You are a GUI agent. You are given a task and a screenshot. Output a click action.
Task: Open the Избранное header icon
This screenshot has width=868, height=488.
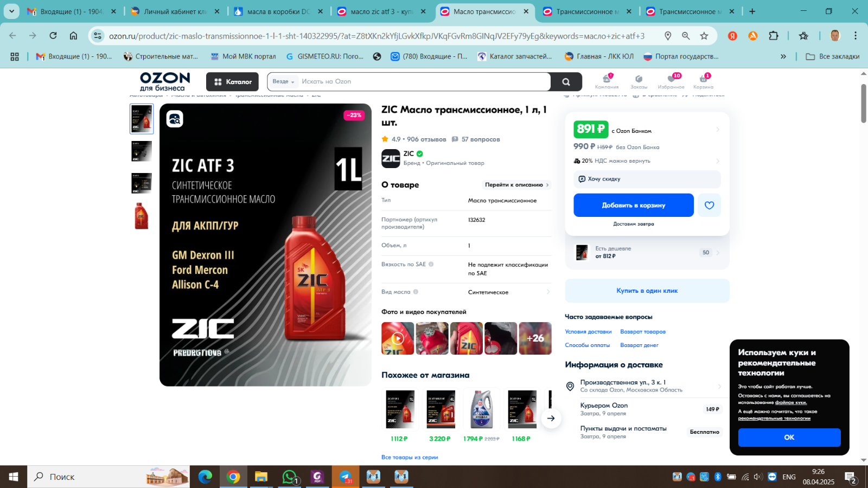671,81
